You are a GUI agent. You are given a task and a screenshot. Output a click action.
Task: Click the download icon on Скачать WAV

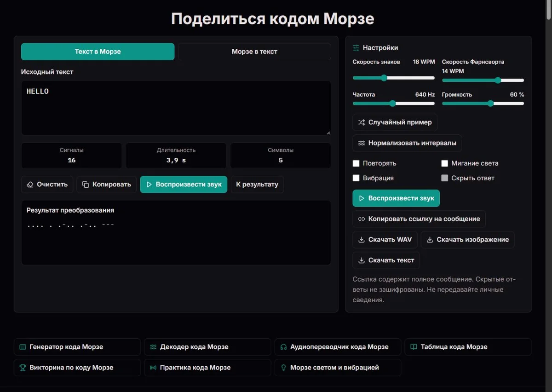(362, 240)
